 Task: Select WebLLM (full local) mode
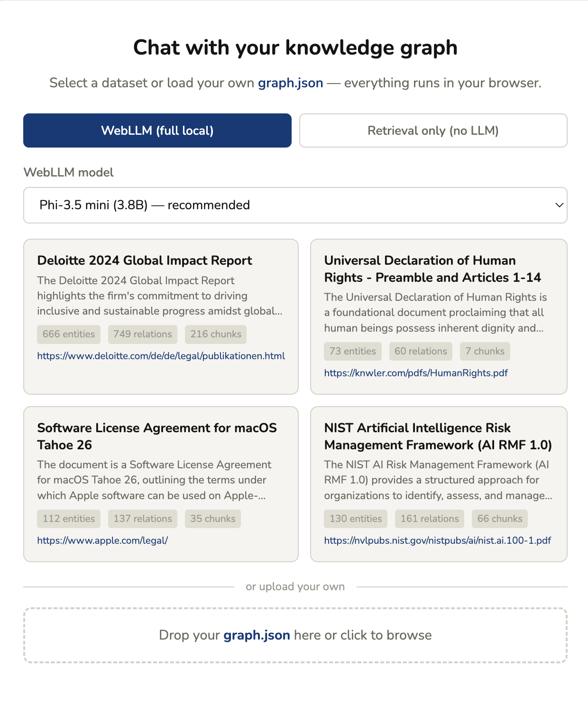click(157, 130)
